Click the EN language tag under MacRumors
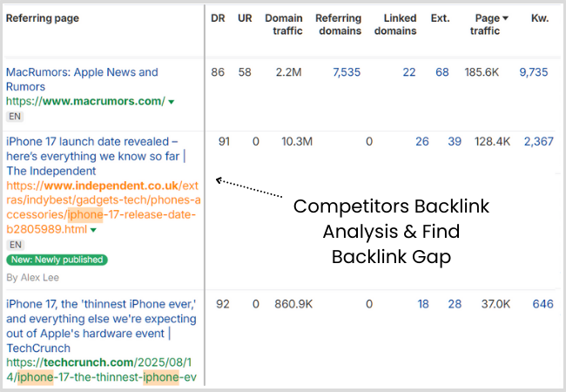Image resolution: width=566 pixels, height=392 pixels. click(15, 117)
